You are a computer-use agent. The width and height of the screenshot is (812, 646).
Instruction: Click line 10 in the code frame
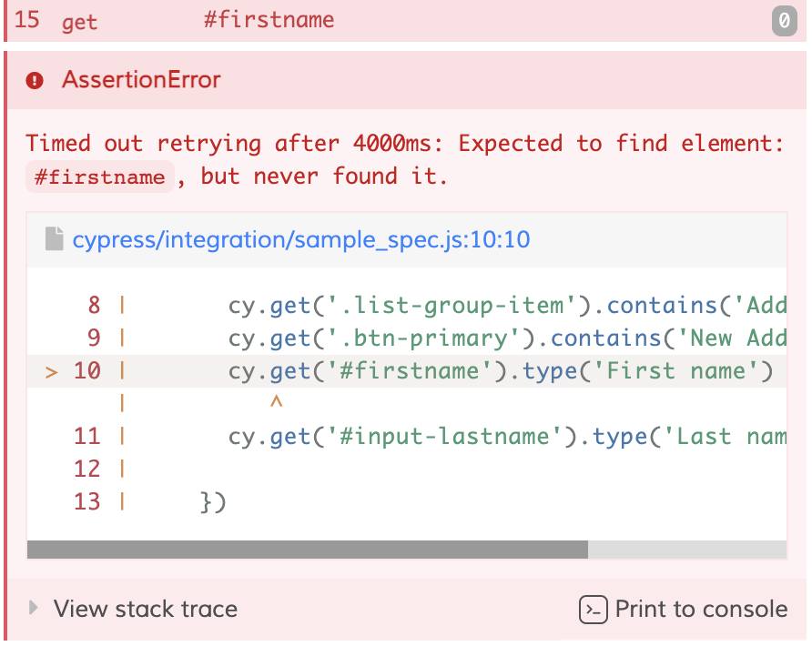pos(410,370)
